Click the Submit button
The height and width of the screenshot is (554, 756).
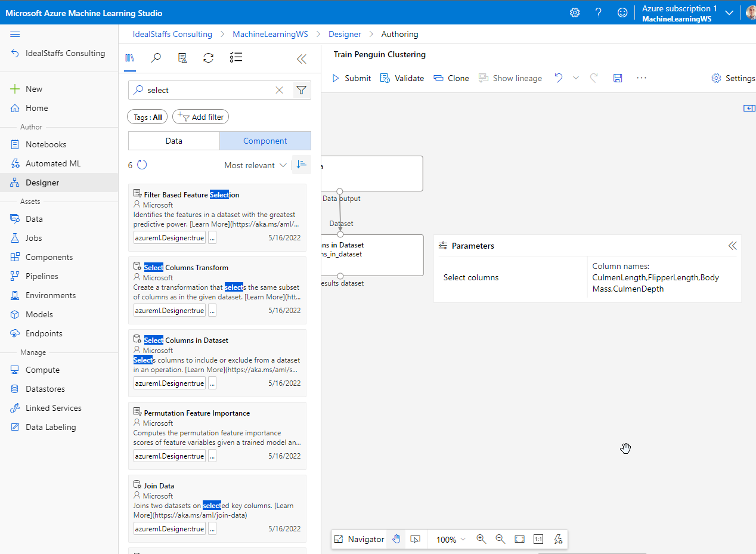coord(351,78)
